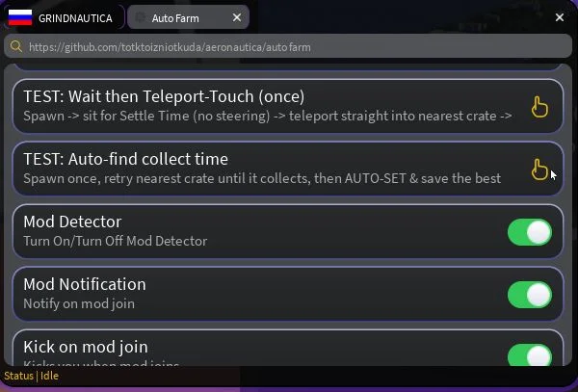Turn off the Mod Notification switch

click(530, 295)
